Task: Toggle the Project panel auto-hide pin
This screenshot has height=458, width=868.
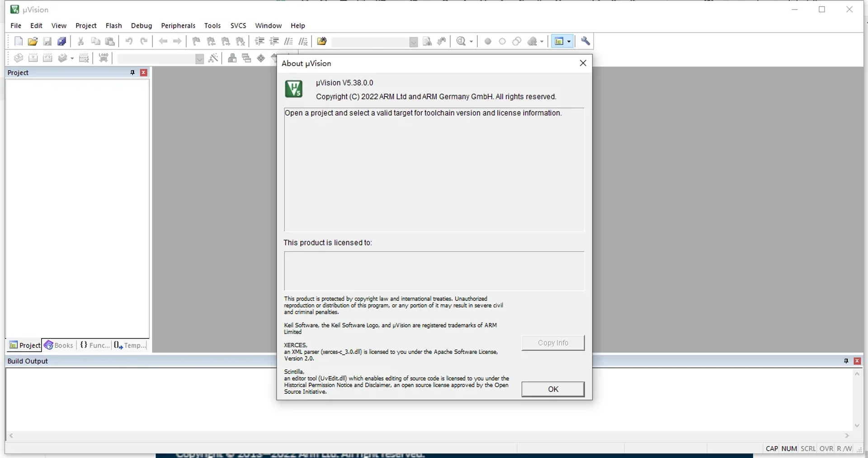Action: point(132,72)
